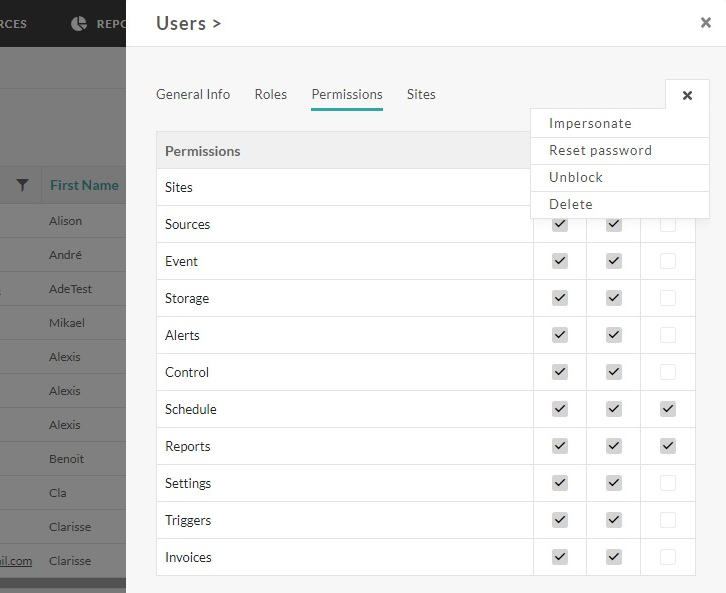Collapse the actions dropdown X button
The width and height of the screenshot is (726, 593).
(x=687, y=95)
